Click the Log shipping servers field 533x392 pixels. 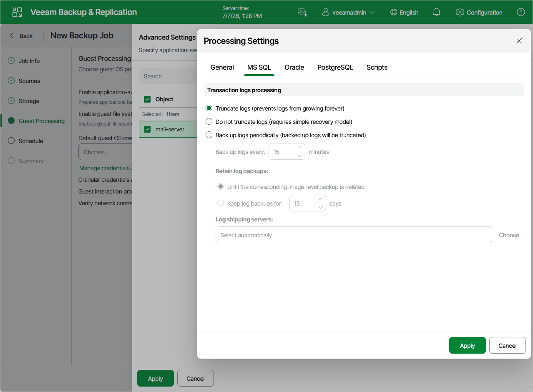tap(354, 235)
